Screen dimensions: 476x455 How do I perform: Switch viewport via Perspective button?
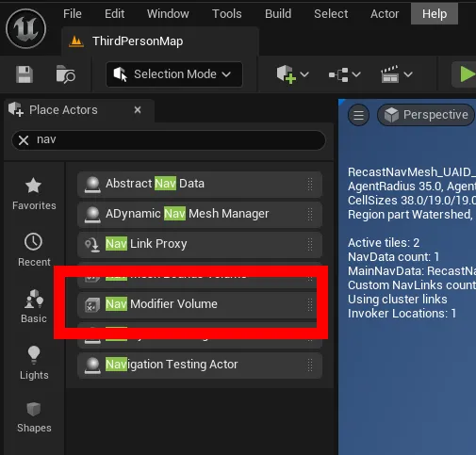(x=427, y=115)
